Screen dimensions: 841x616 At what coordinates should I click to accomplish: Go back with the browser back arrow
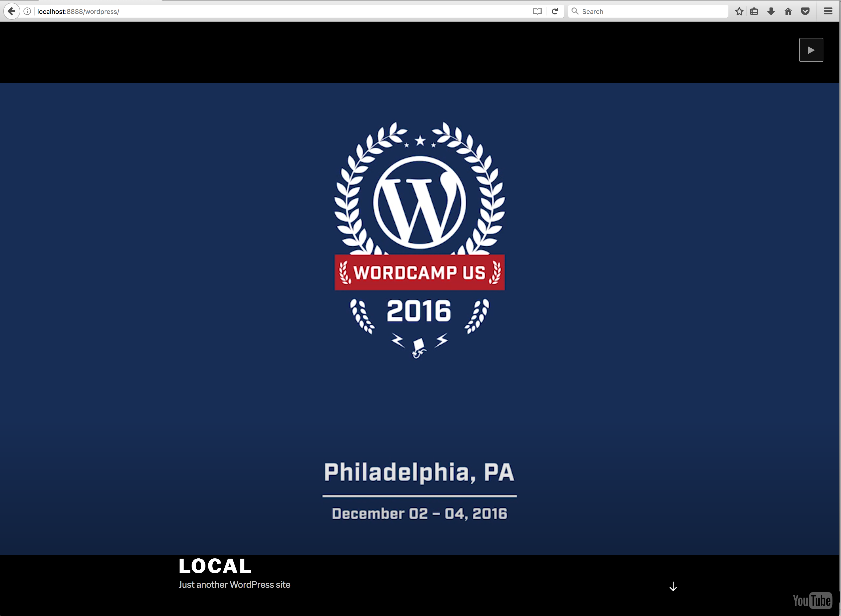[x=11, y=11]
